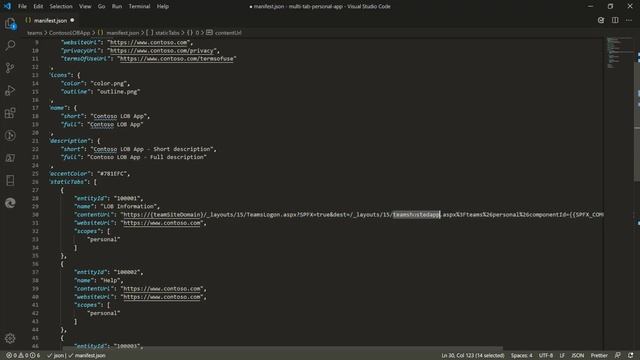Show errors and warnings in the status bar
Screen dimensions: 640x360
(23, 356)
